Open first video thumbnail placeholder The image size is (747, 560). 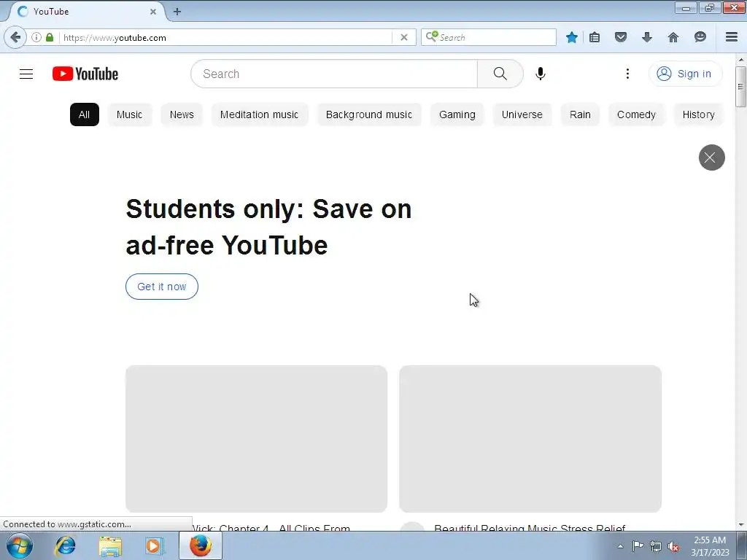[256, 439]
